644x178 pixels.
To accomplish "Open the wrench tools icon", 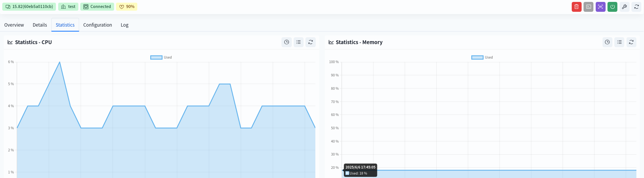I will coord(624,7).
